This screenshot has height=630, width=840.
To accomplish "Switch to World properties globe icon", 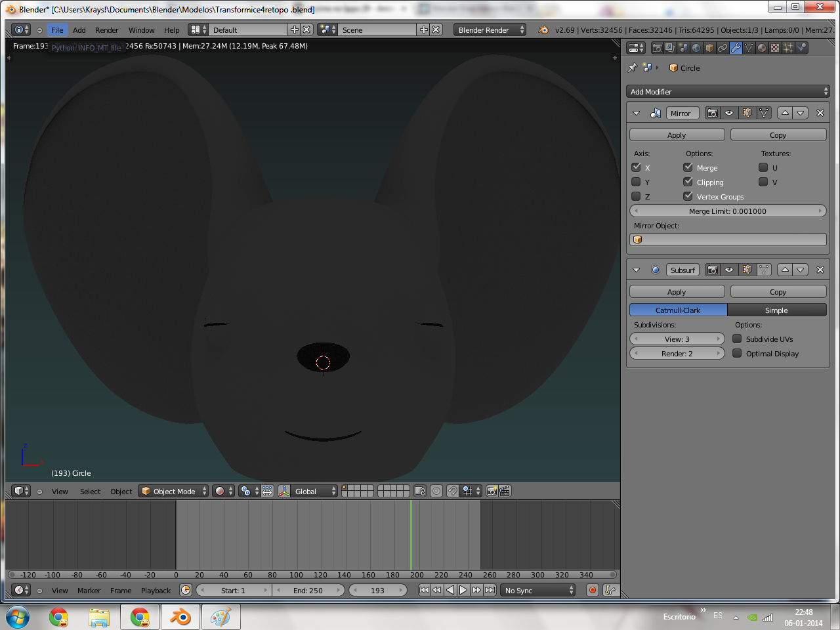I will click(x=696, y=48).
